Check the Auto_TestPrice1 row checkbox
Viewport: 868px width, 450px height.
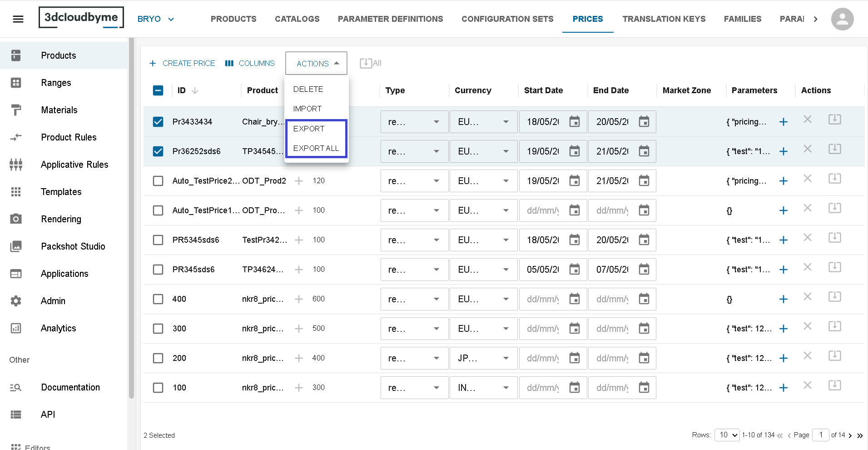[x=158, y=210]
